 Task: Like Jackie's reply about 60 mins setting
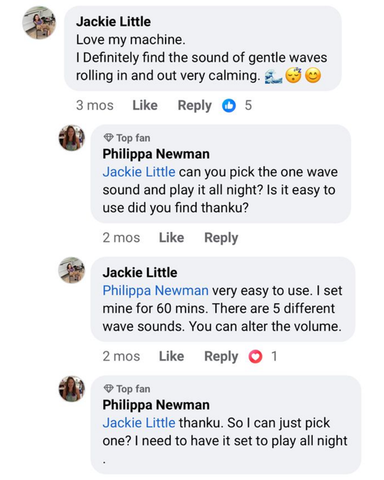(x=171, y=356)
